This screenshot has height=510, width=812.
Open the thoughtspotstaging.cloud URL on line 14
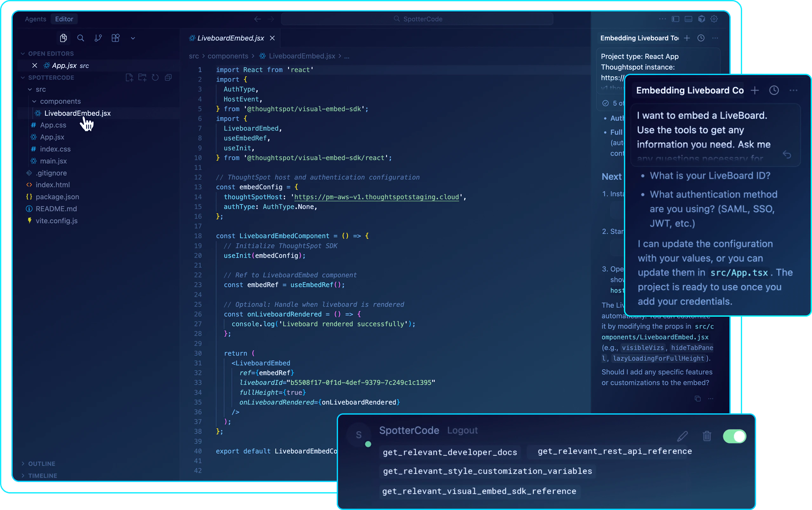tap(376, 197)
